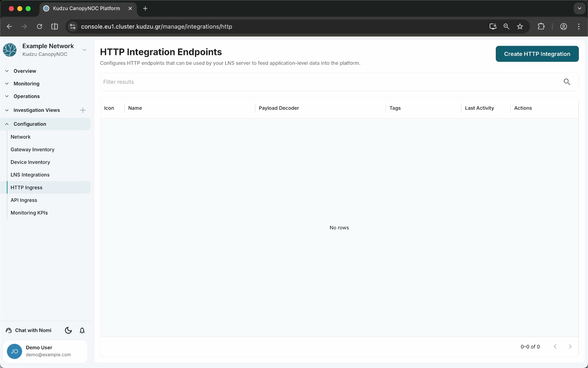Focus the Filter results input field
Image resolution: width=588 pixels, height=368 pixels.
330,82
